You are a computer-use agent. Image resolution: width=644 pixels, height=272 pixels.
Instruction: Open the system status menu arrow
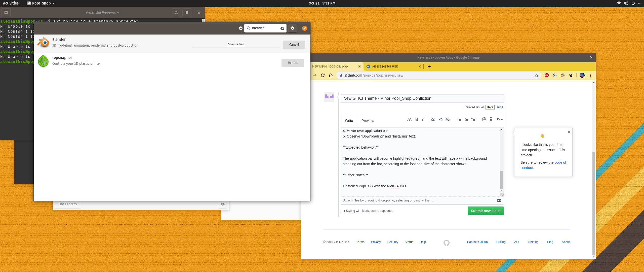pos(639,3)
